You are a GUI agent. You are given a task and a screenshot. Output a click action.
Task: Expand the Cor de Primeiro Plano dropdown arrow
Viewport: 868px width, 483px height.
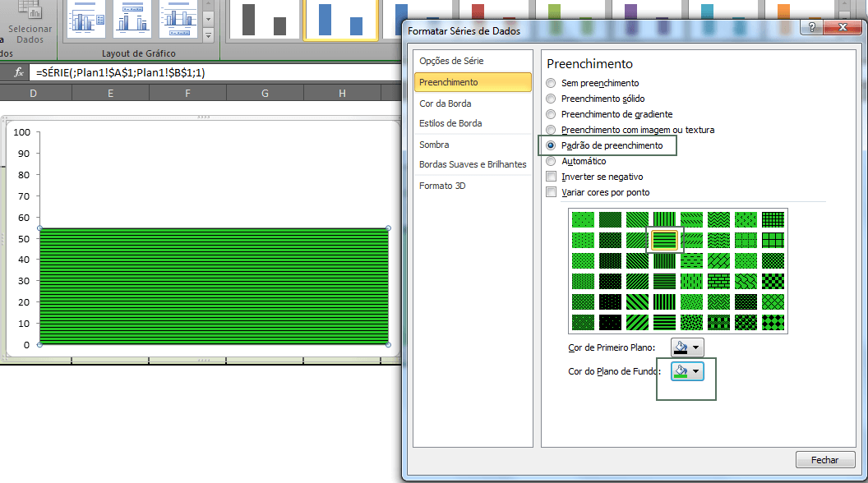tap(695, 347)
